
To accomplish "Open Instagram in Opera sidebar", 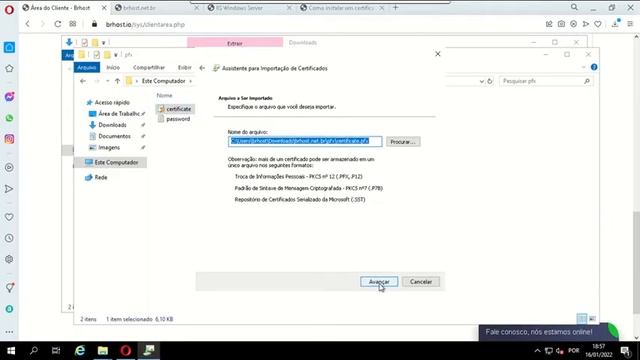I will 9,139.
